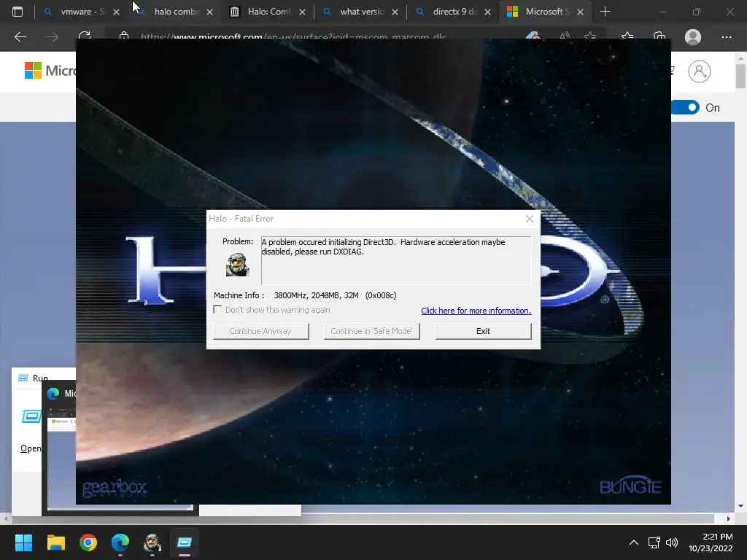Click the Microsoft sign-in account icon
This screenshot has width=747, height=560.
tap(700, 71)
